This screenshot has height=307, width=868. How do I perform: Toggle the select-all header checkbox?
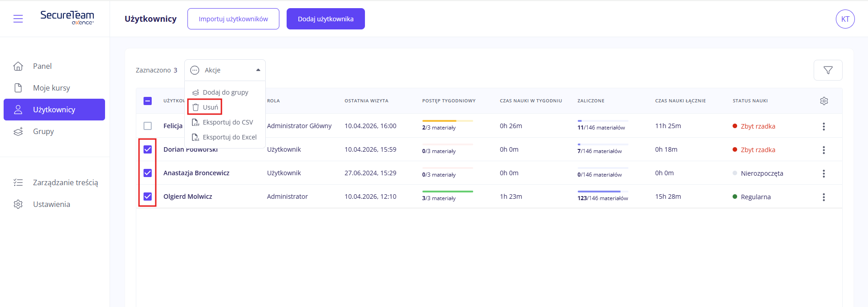(148, 101)
